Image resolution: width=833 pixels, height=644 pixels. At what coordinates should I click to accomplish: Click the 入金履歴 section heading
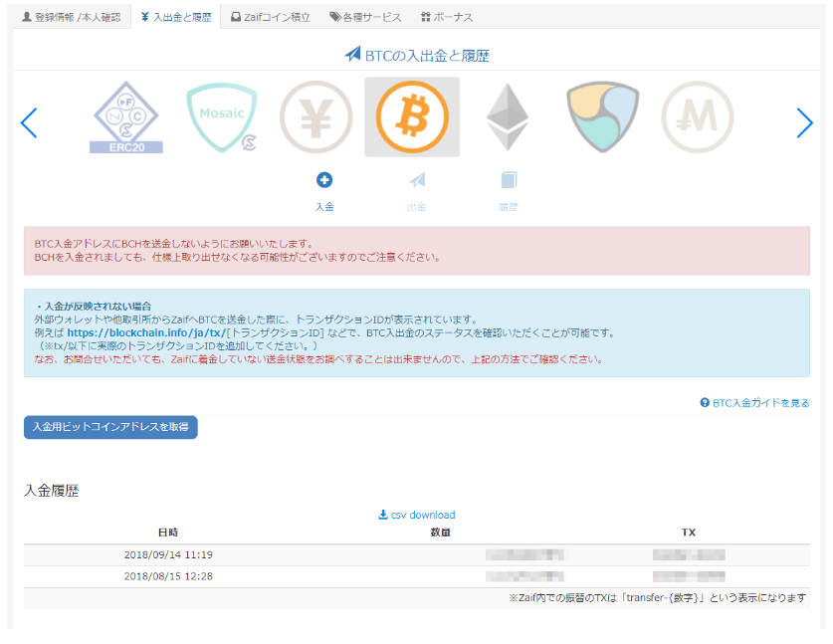pos(52,491)
